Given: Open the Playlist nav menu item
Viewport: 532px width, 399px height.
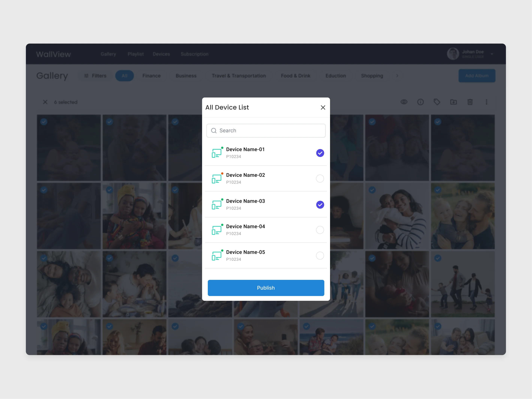Looking at the screenshot, I should (x=135, y=54).
